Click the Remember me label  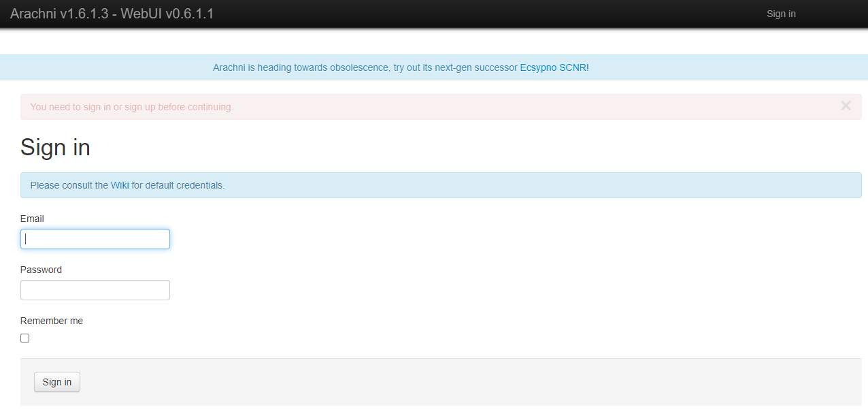[x=52, y=321]
